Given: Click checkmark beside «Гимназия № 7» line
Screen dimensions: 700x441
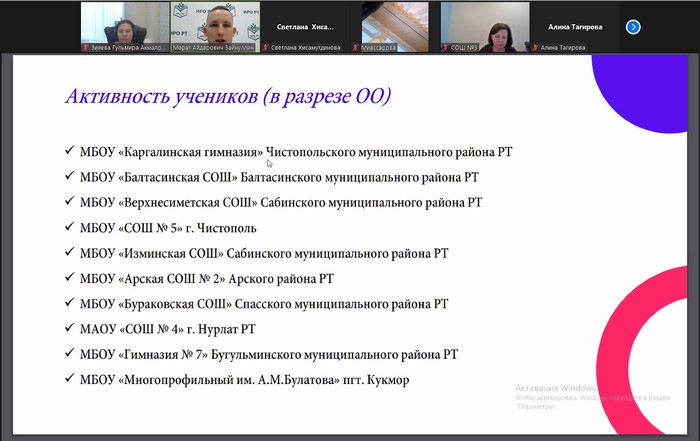Looking at the screenshot, I should coord(69,353).
